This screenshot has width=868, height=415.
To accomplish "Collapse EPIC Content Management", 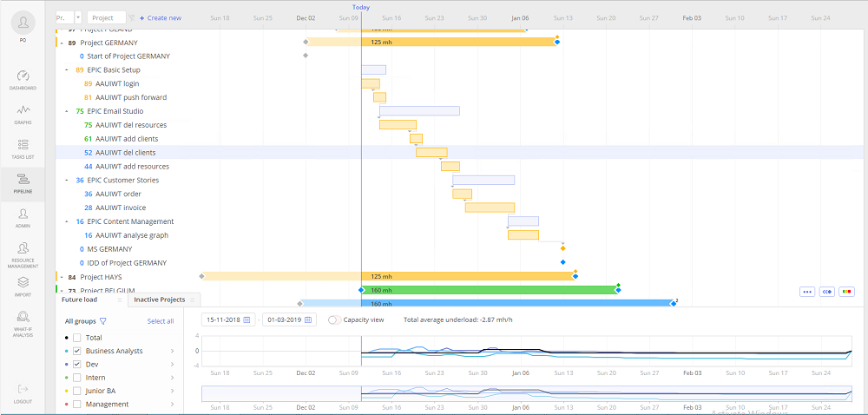I will (67, 221).
